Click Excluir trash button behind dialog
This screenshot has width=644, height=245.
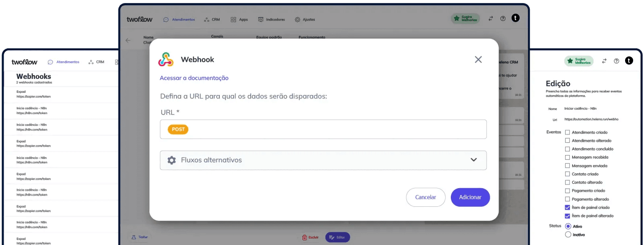point(310,237)
